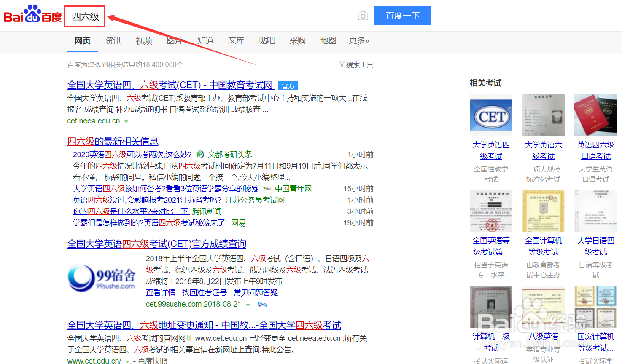Open the 大学英语四级考试 related exam link
Screen dimensions: 622x364
click(491, 150)
